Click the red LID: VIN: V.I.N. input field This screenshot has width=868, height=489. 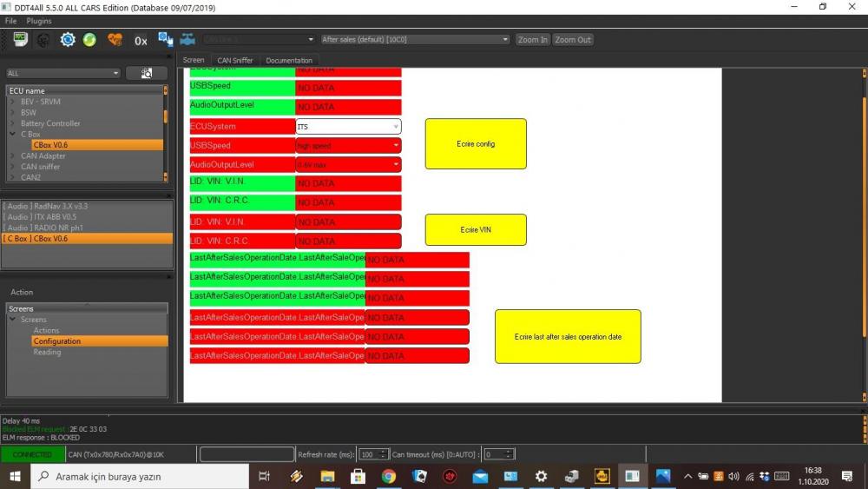(x=348, y=222)
